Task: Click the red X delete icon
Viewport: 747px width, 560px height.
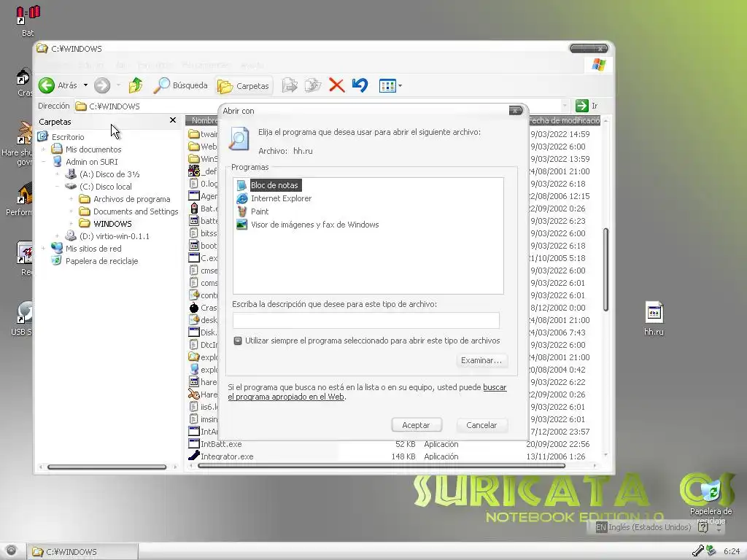Action: (337, 86)
